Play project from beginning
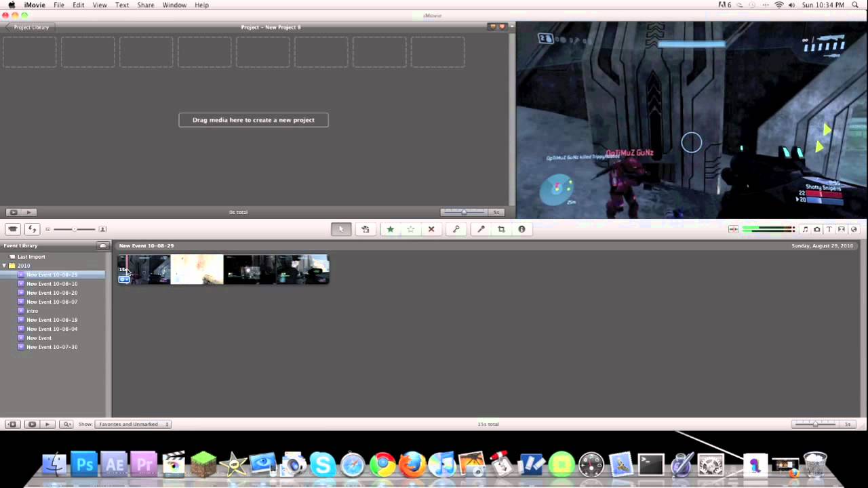This screenshot has width=868, height=488. [x=28, y=212]
